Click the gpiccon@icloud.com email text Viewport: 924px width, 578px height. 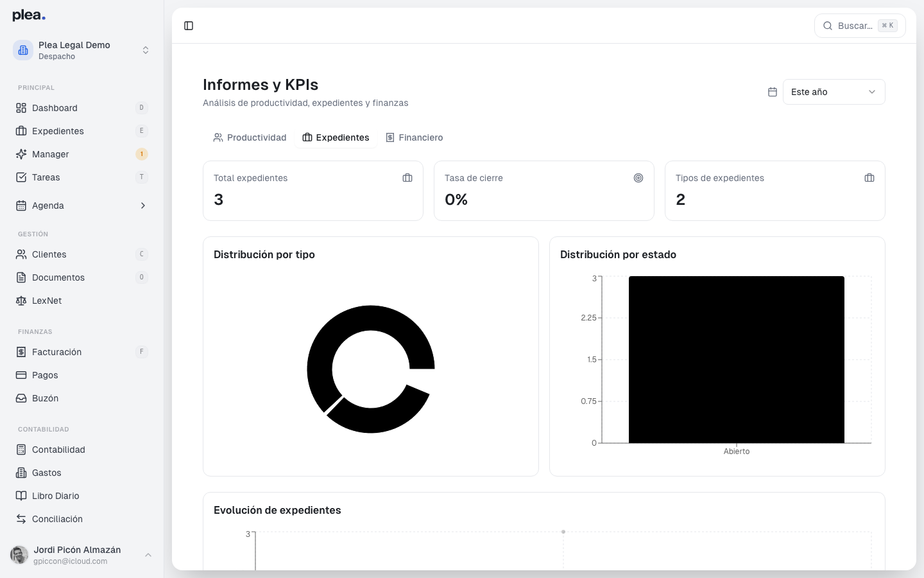click(71, 561)
